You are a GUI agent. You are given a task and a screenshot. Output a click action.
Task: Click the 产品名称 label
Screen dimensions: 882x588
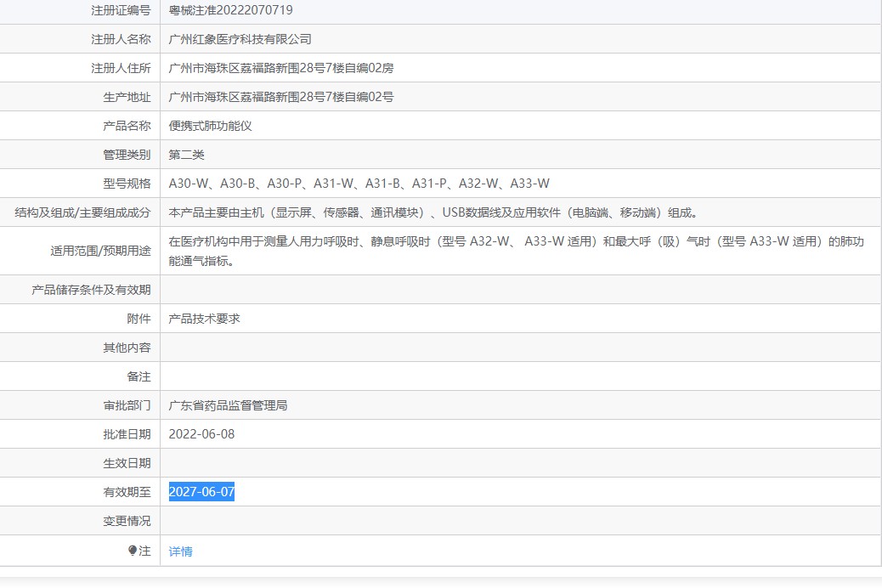pyautogui.click(x=127, y=126)
